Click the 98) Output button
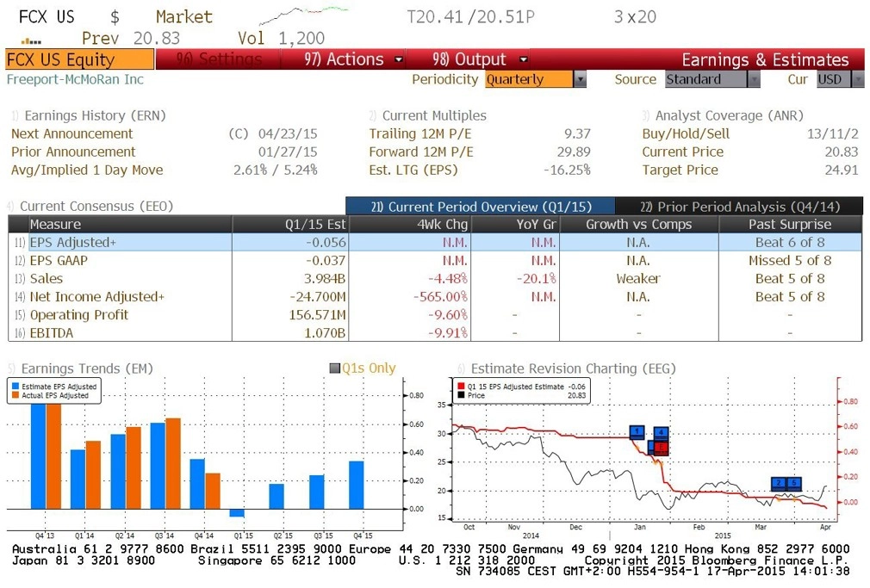 [x=469, y=59]
